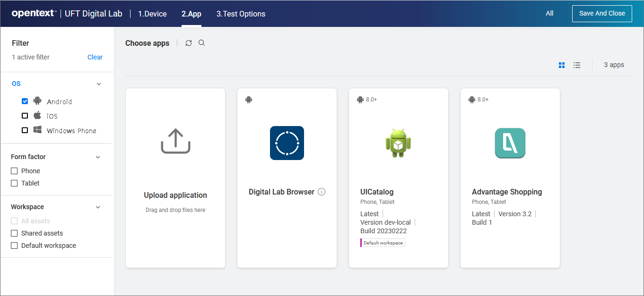Viewport: 644px width, 296px height.
Task: Click the Clear filter link
Action: [95, 57]
